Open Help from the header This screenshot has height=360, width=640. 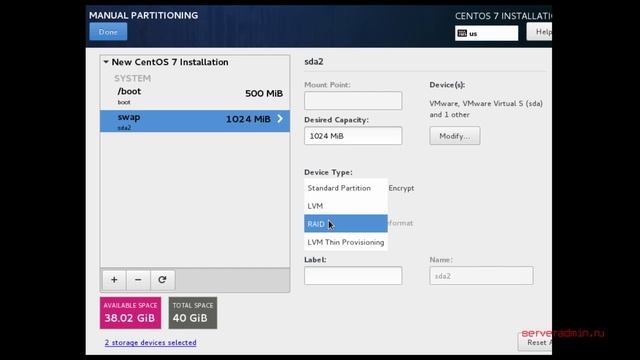[x=539, y=32]
